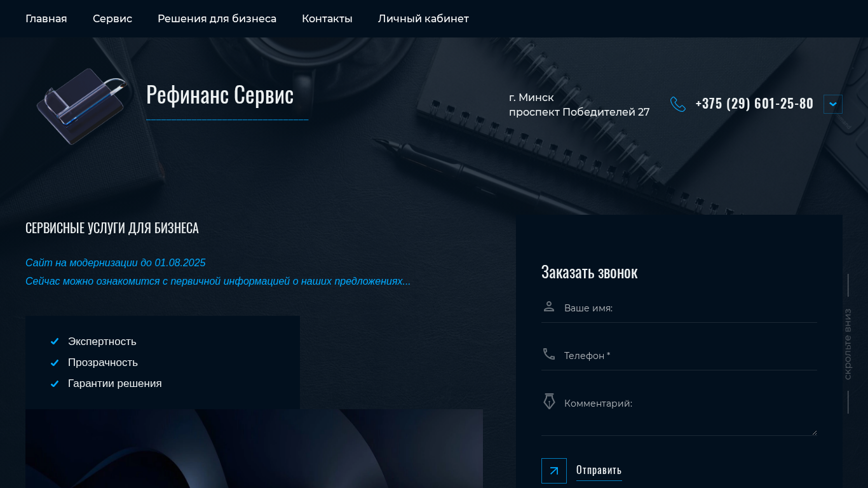This screenshot has width=868, height=488.
Task: Submit the form with Отправить
Action: point(599,470)
